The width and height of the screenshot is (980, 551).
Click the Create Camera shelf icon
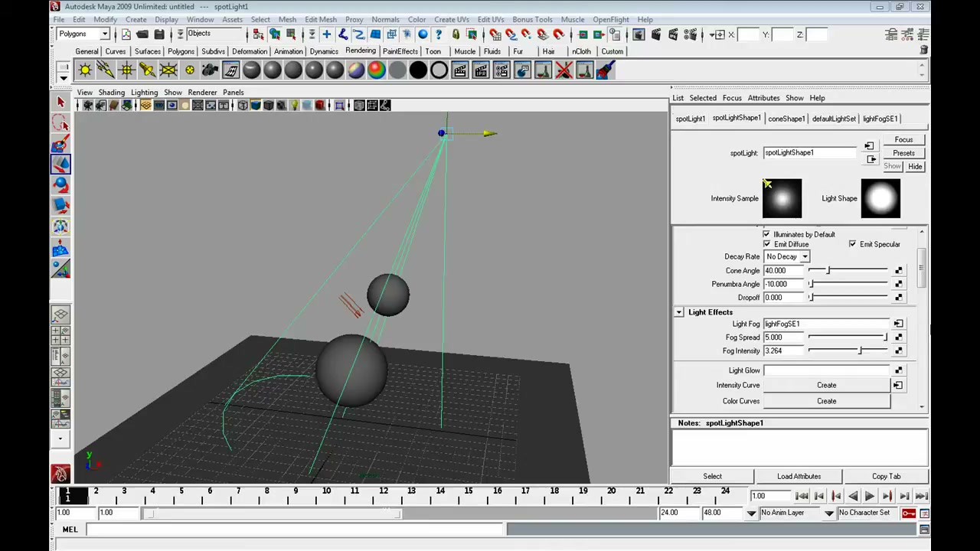coord(210,71)
